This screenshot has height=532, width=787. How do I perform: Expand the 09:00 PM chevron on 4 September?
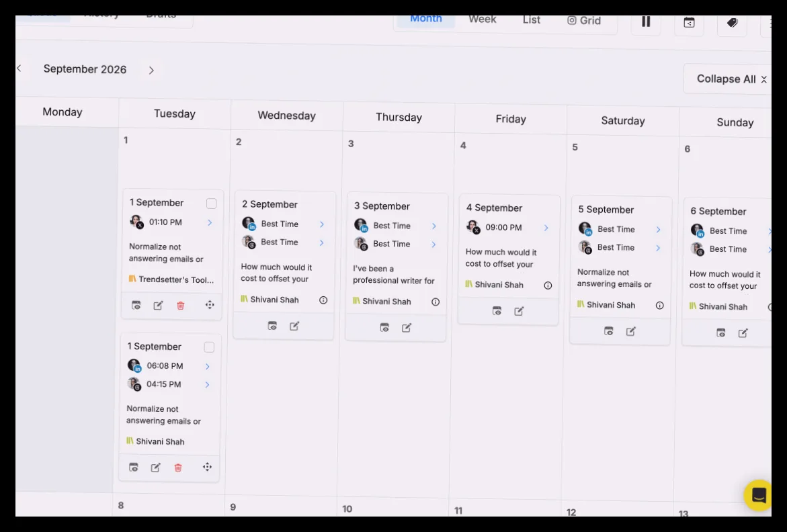[546, 228]
